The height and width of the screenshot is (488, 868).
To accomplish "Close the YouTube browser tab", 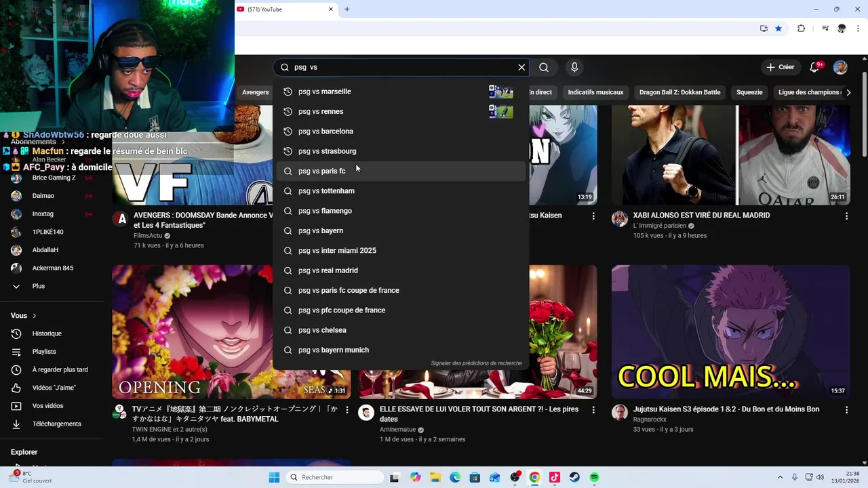I will pos(331,9).
